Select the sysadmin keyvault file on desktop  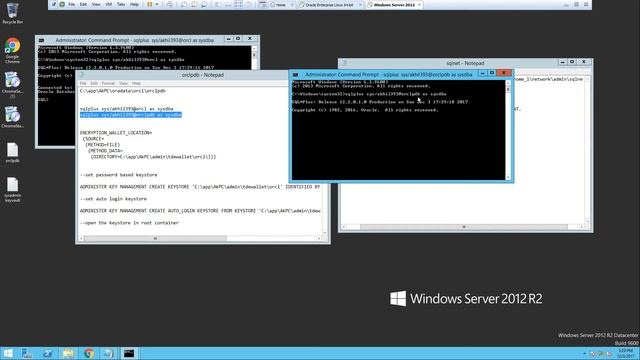pos(12,189)
